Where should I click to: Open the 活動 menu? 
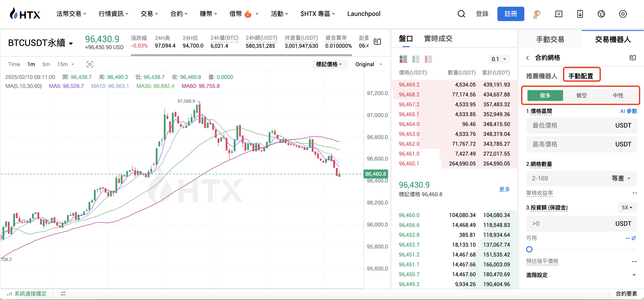[x=279, y=14]
